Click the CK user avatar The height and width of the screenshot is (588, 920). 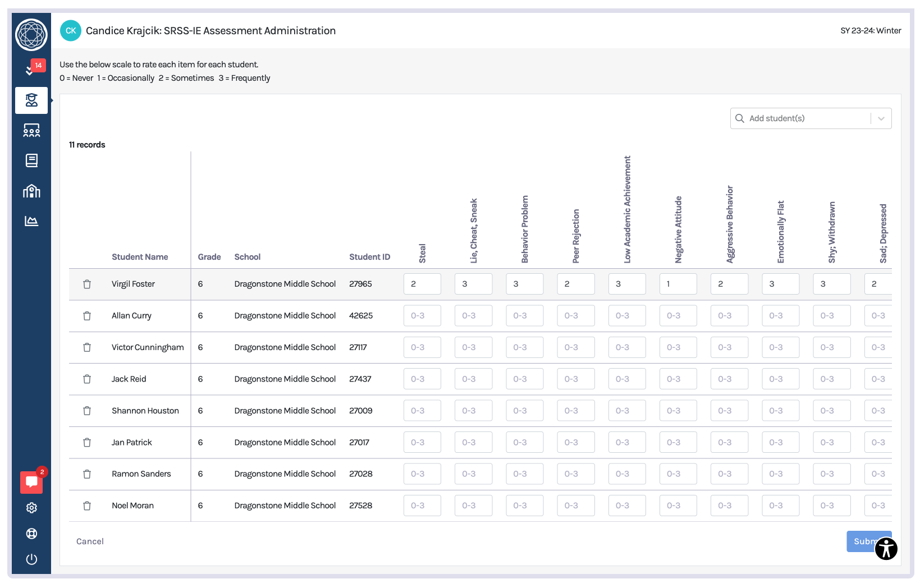point(71,31)
